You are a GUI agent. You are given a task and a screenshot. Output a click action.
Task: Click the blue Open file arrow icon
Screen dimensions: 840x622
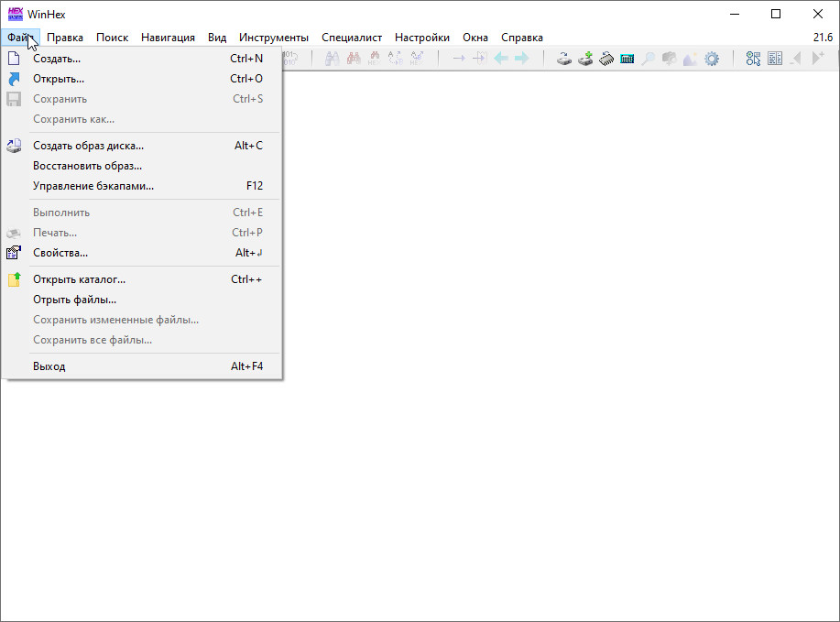(14, 79)
